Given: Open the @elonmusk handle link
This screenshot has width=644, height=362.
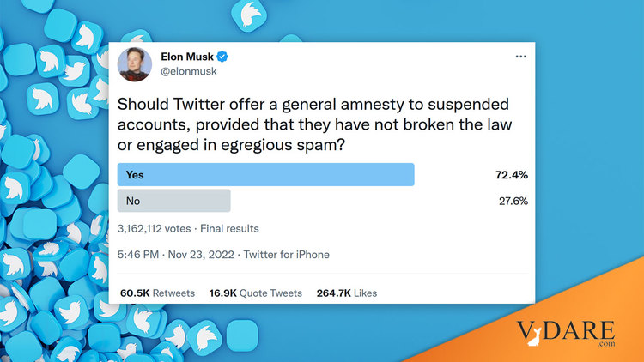Looking at the screenshot, I should [x=189, y=71].
